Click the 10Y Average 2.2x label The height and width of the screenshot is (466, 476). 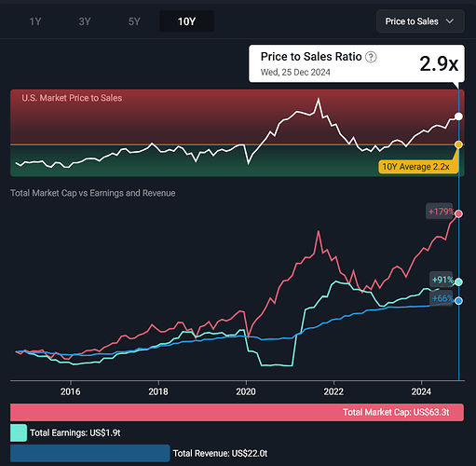point(417,167)
